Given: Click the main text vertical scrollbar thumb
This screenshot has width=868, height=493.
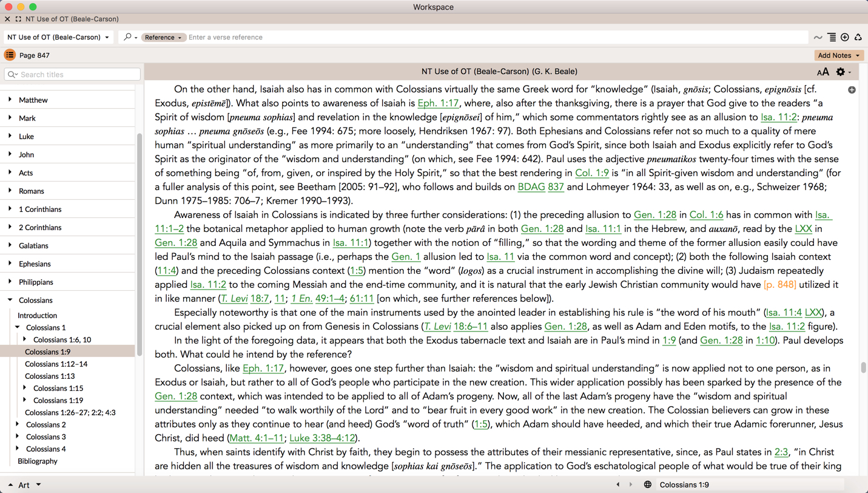Looking at the screenshot, I should pos(863,367).
